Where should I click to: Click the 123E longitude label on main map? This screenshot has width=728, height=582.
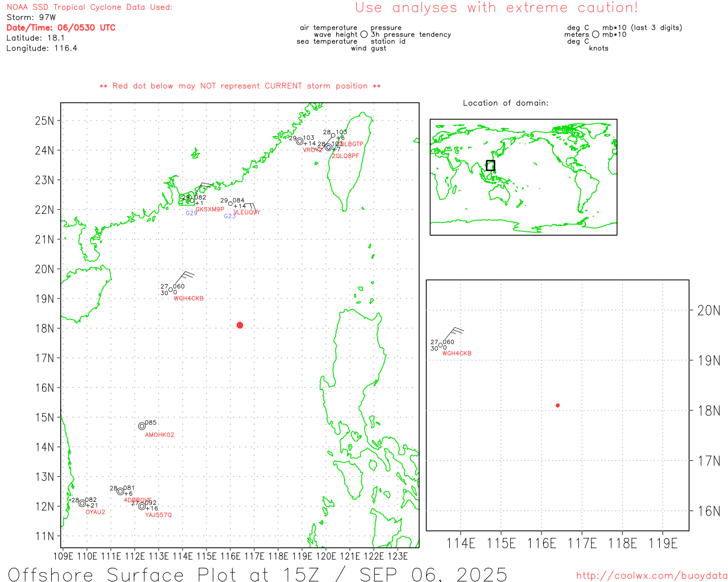point(398,556)
